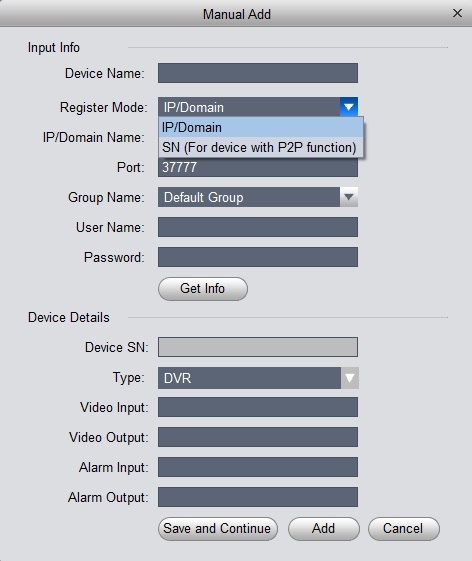Focus the User Name field
The height and width of the screenshot is (561, 472).
258,227
